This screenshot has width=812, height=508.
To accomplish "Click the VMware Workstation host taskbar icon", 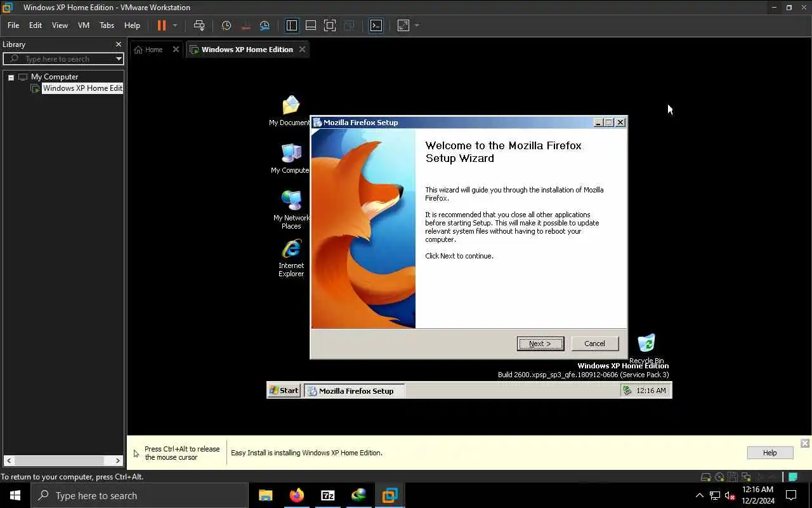I will [390, 495].
